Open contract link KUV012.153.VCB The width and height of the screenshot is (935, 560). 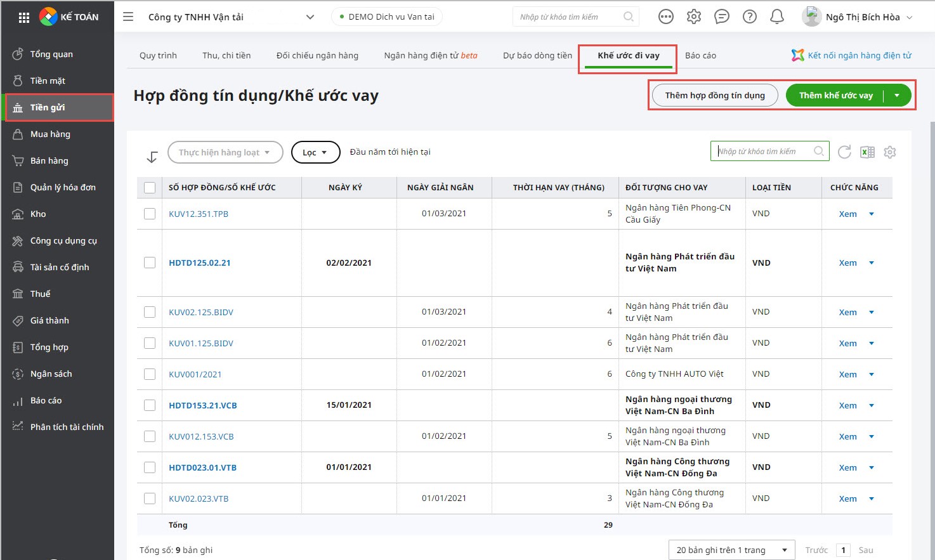pos(201,436)
